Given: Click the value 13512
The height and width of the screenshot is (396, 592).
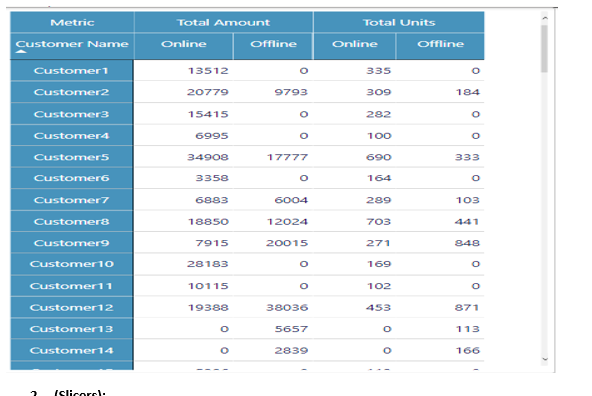Looking at the screenshot, I should point(208,71).
